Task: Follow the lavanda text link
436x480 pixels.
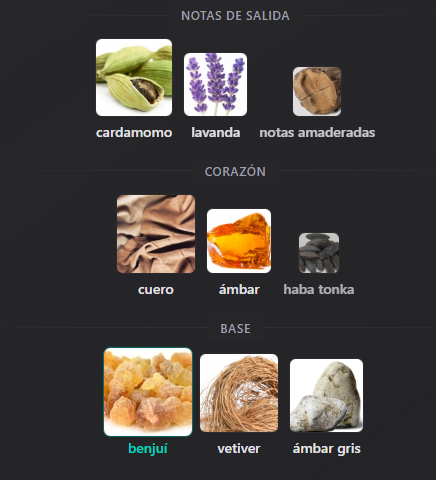Action: click(x=216, y=133)
